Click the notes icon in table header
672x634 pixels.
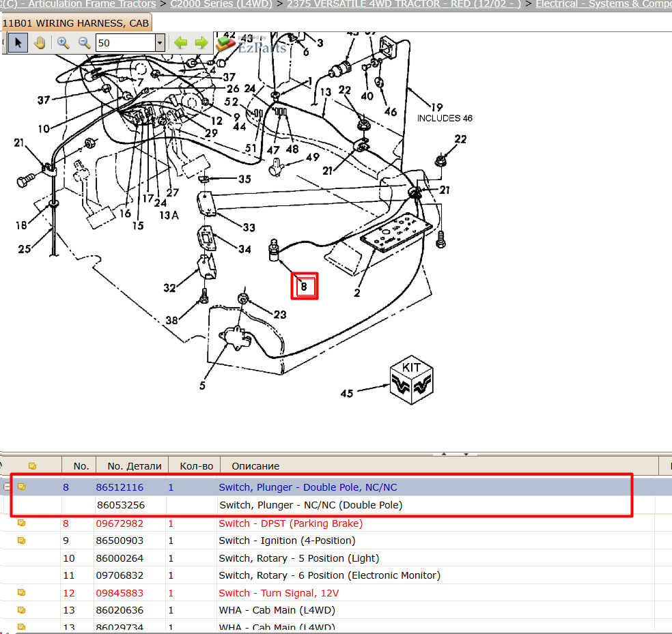tap(32, 465)
